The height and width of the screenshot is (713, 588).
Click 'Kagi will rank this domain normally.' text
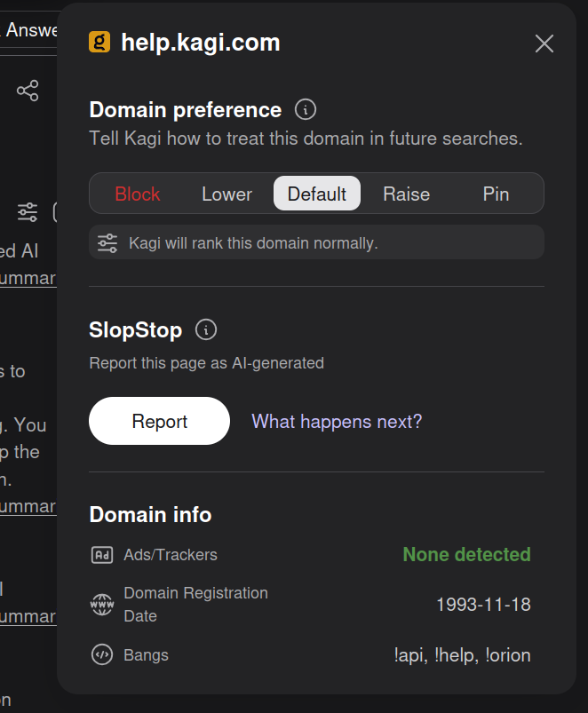253,243
